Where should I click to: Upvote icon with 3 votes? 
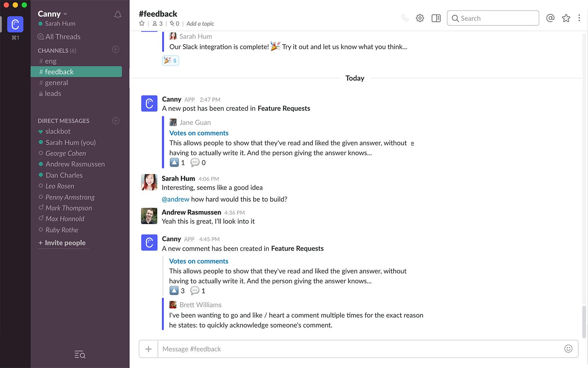click(x=174, y=291)
